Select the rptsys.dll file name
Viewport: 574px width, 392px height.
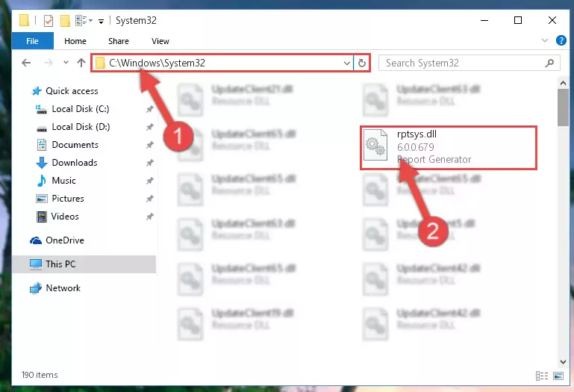[417, 134]
